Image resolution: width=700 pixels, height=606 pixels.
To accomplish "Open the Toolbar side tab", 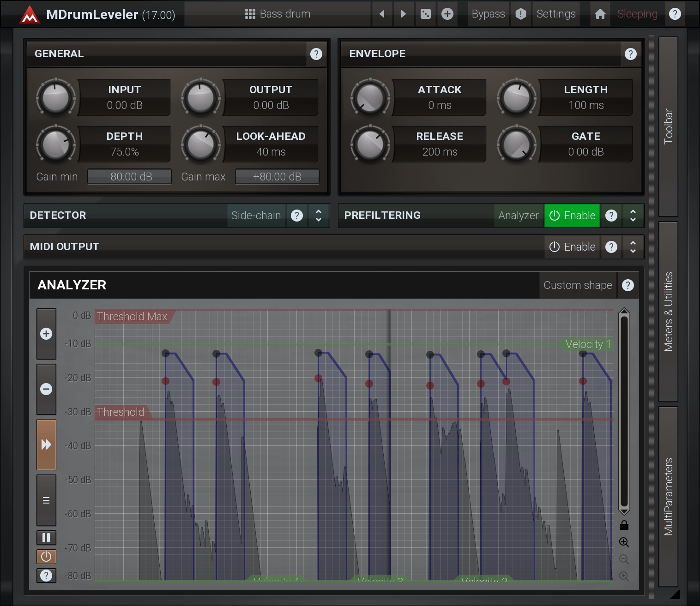I will [x=668, y=126].
